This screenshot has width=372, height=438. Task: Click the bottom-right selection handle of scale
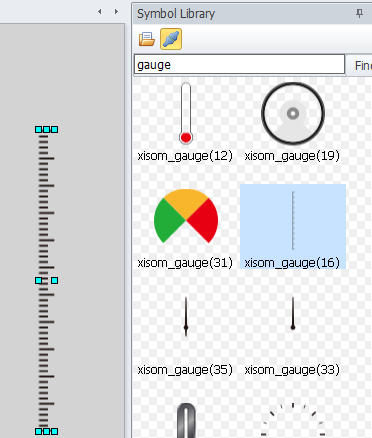coord(55,431)
